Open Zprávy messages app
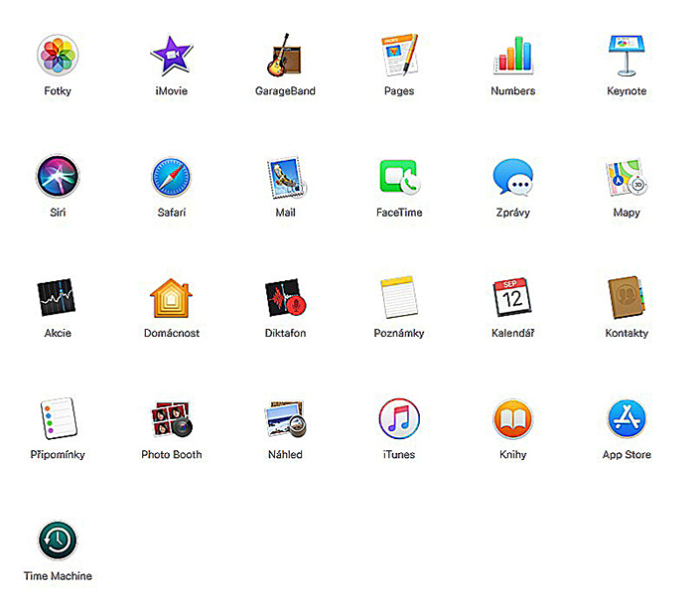The height and width of the screenshot is (604, 700). (x=512, y=177)
